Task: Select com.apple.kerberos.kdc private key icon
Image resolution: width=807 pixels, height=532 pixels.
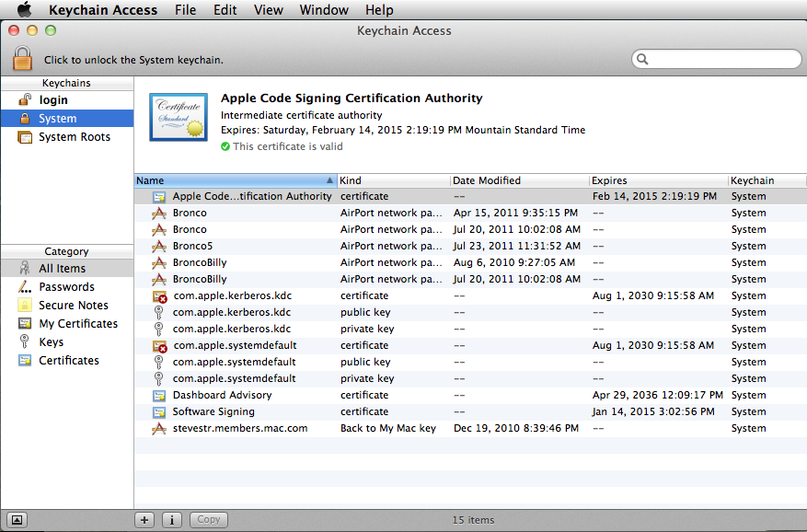Action: [159, 330]
